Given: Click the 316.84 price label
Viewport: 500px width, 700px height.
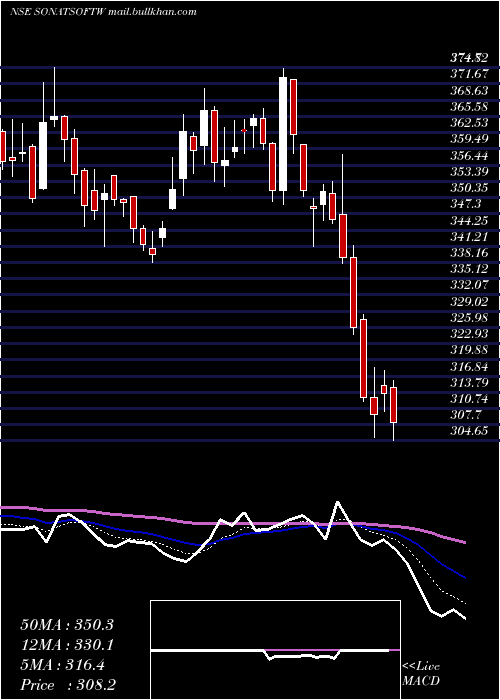Looking at the screenshot, I should point(469,367).
